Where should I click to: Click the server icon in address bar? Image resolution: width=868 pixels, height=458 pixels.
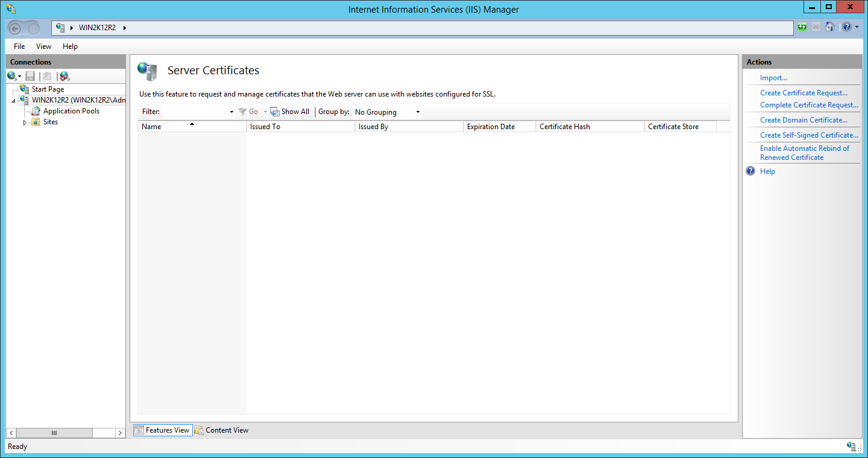[x=60, y=28]
